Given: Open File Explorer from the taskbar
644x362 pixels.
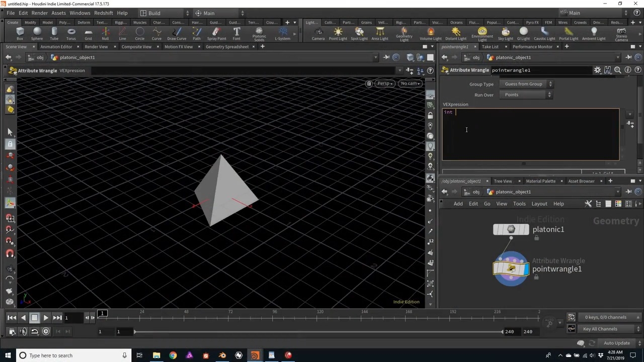Looking at the screenshot, I should point(156,355).
